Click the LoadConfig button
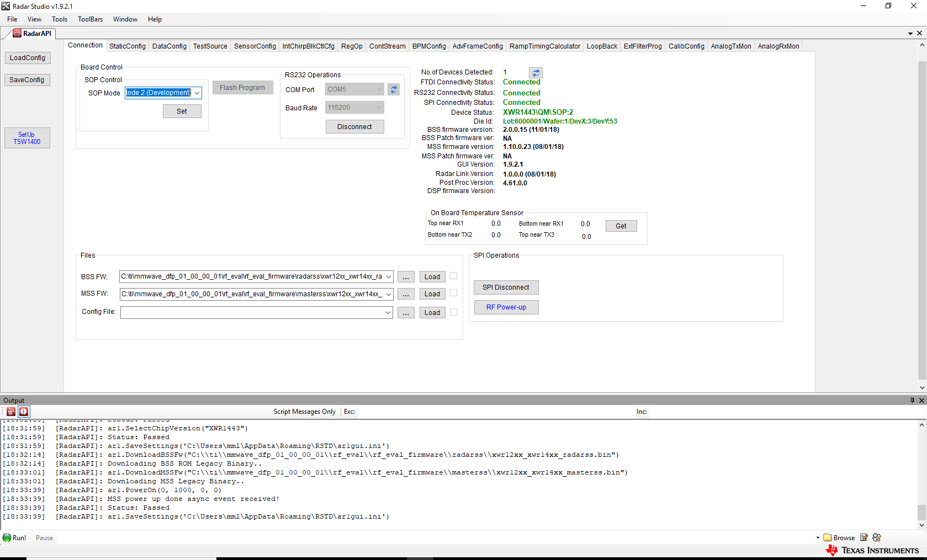This screenshot has height=560, width=927. 28,58
